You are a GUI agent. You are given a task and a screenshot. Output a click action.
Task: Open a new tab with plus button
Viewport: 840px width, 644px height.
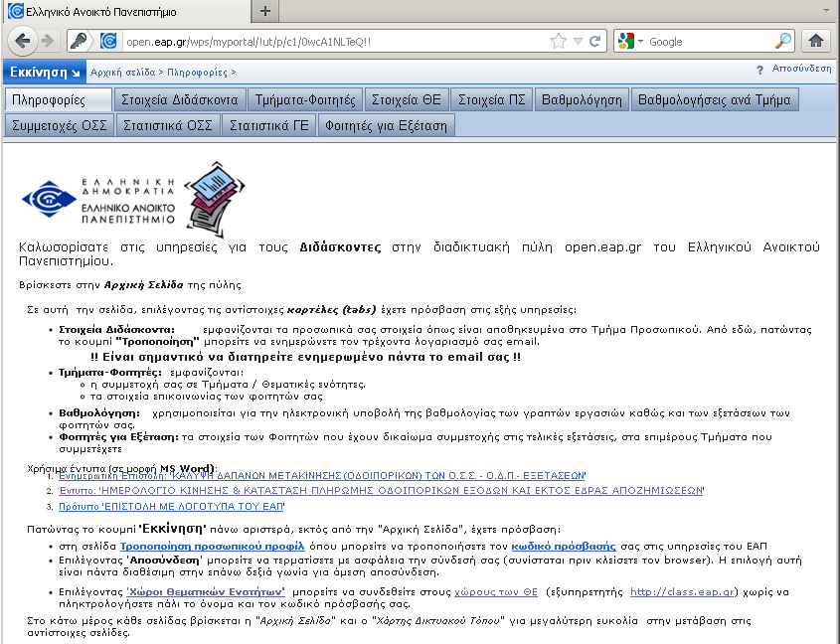point(265,11)
